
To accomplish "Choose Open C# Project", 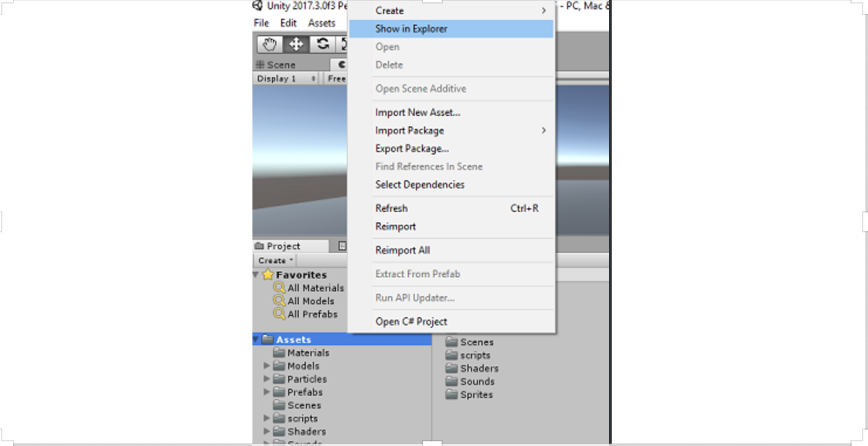I will pyautogui.click(x=451, y=322).
